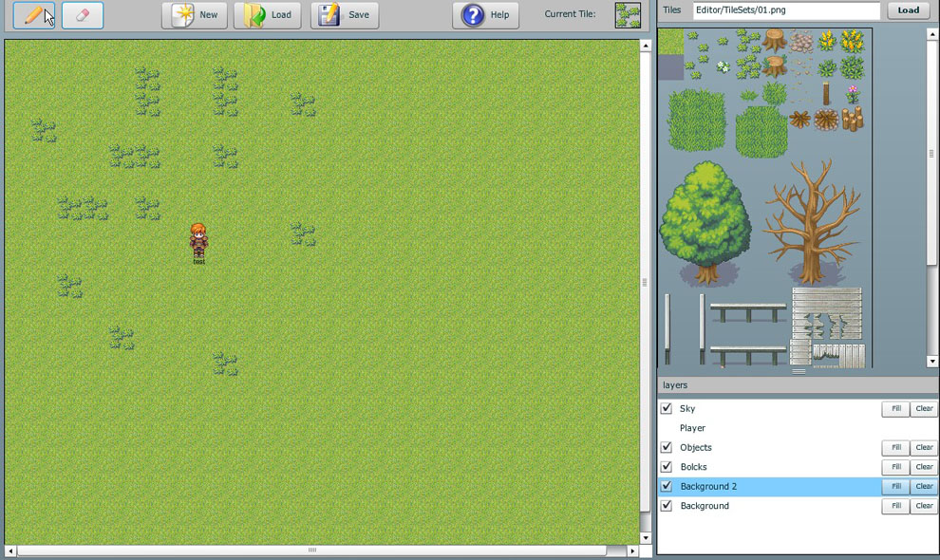The width and height of the screenshot is (940, 560).
Task: Click the map horizontal scrollbar right arrow
Action: (633, 551)
